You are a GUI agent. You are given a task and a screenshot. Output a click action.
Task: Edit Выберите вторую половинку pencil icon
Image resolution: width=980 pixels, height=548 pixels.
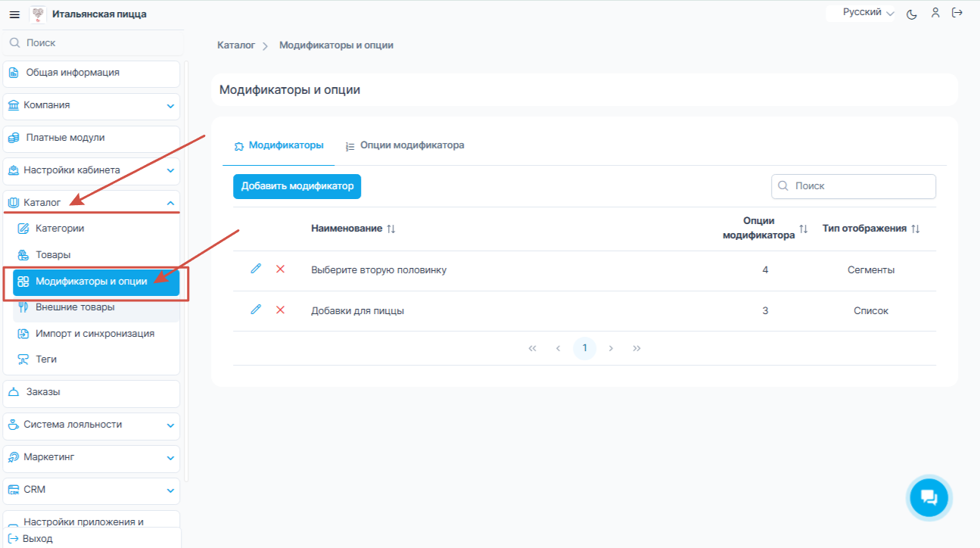coord(256,269)
